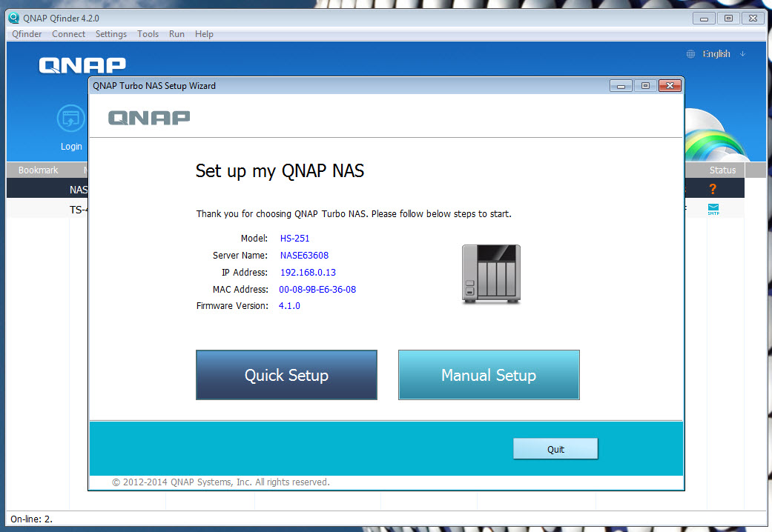Open the Help menu
Viewport: 772px width, 532px height.
click(x=204, y=34)
